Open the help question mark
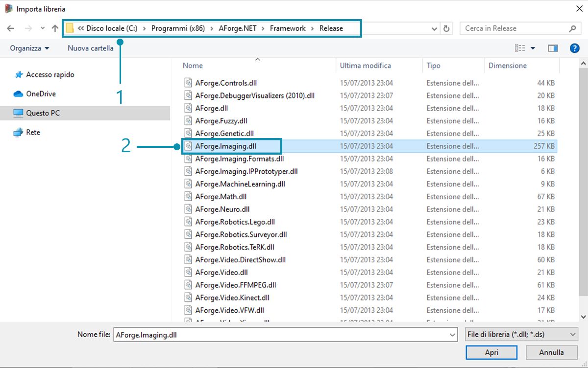 575,48
